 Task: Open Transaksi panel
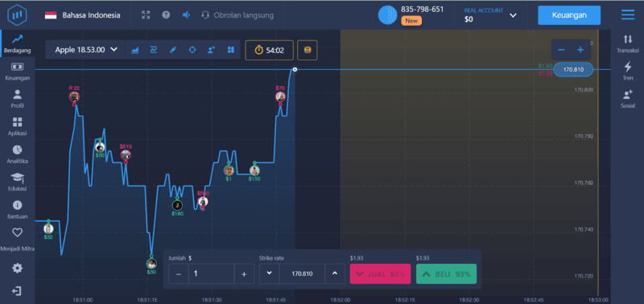(628, 43)
